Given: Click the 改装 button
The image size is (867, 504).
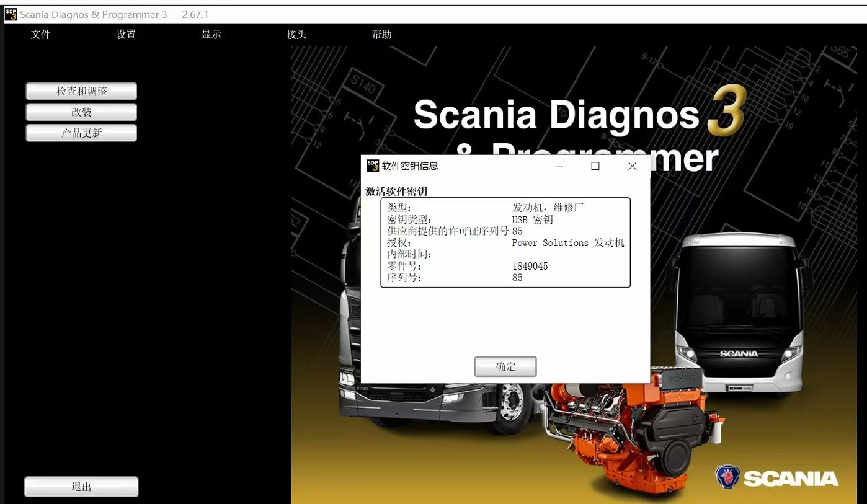Looking at the screenshot, I should (x=81, y=112).
